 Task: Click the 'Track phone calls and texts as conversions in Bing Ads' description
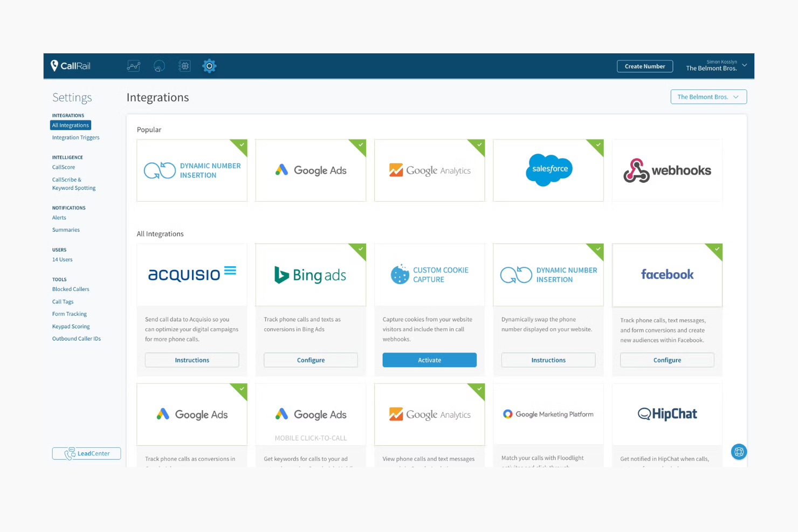point(302,324)
